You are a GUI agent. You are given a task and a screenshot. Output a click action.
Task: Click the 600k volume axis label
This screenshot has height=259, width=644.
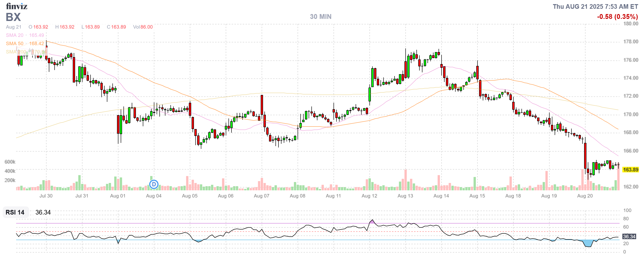10,162
